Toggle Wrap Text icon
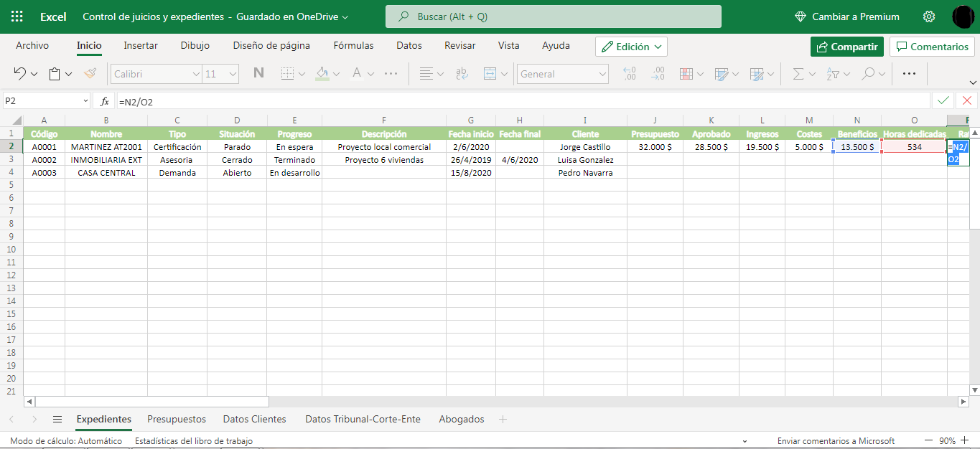 (462, 73)
